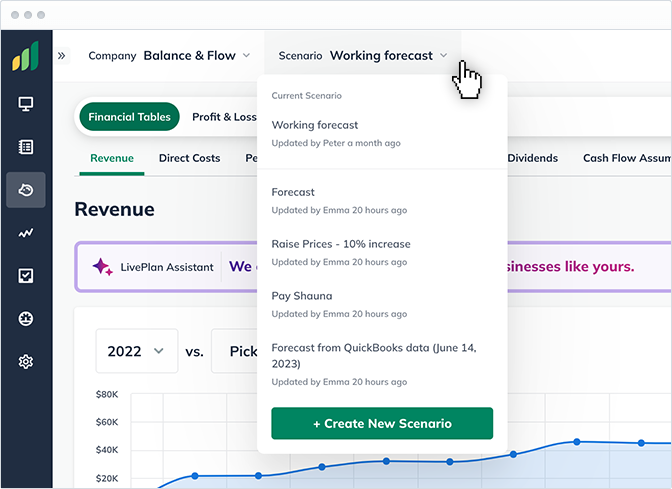Click the help lifebuoy sidebar icon

point(26,319)
